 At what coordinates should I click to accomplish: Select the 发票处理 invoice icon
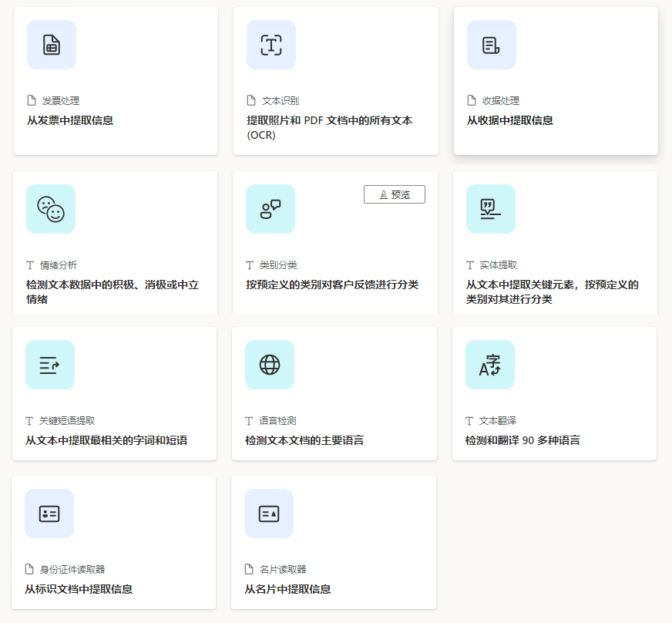(x=51, y=45)
